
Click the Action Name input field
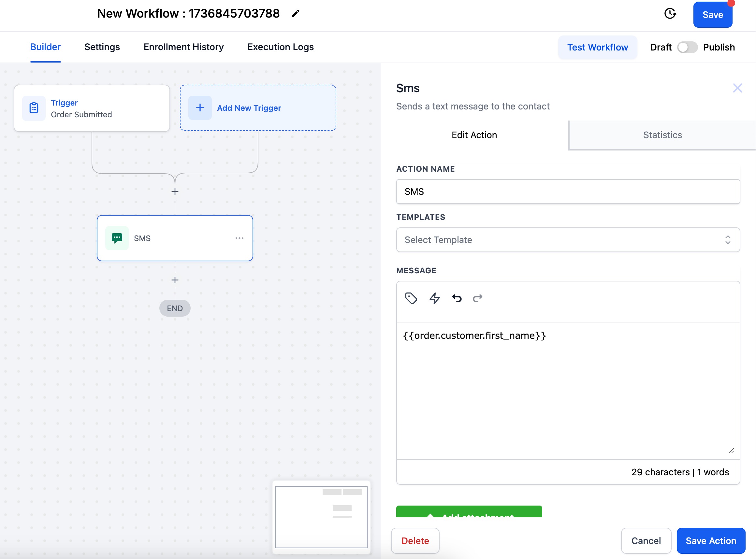click(568, 192)
